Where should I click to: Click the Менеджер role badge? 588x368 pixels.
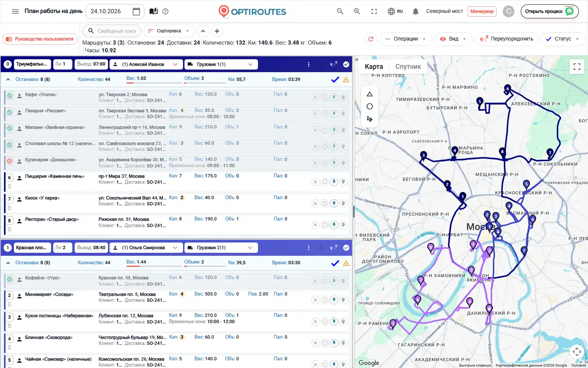[482, 11]
